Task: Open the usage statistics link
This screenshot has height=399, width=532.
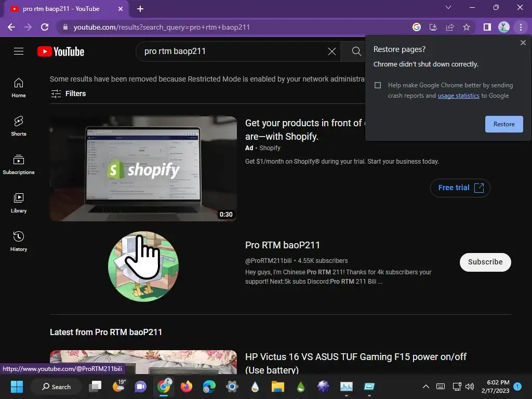Action: tap(458, 96)
